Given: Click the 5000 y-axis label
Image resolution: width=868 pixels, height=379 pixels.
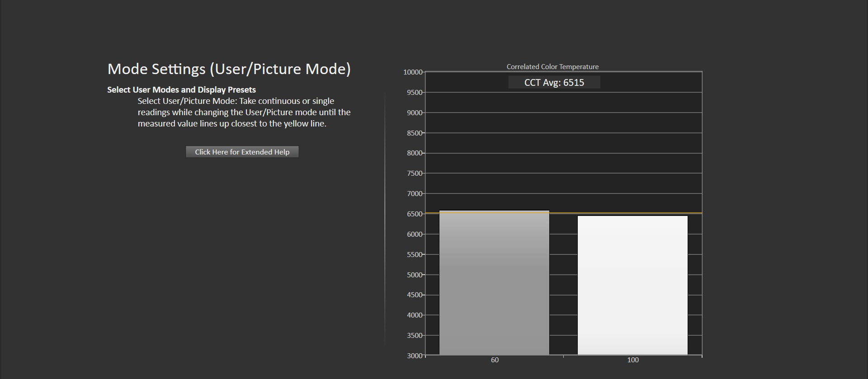Looking at the screenshot, I should (x=414, y=275).
